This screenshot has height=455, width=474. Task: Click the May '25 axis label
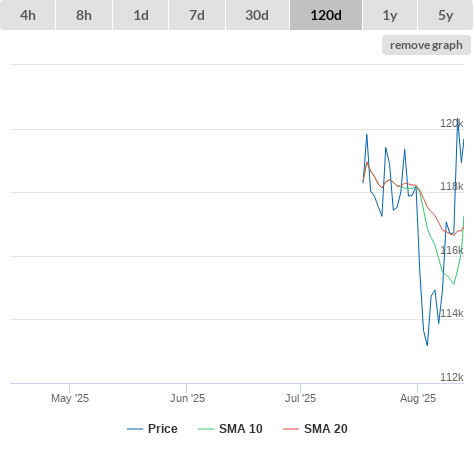point(70,398)
